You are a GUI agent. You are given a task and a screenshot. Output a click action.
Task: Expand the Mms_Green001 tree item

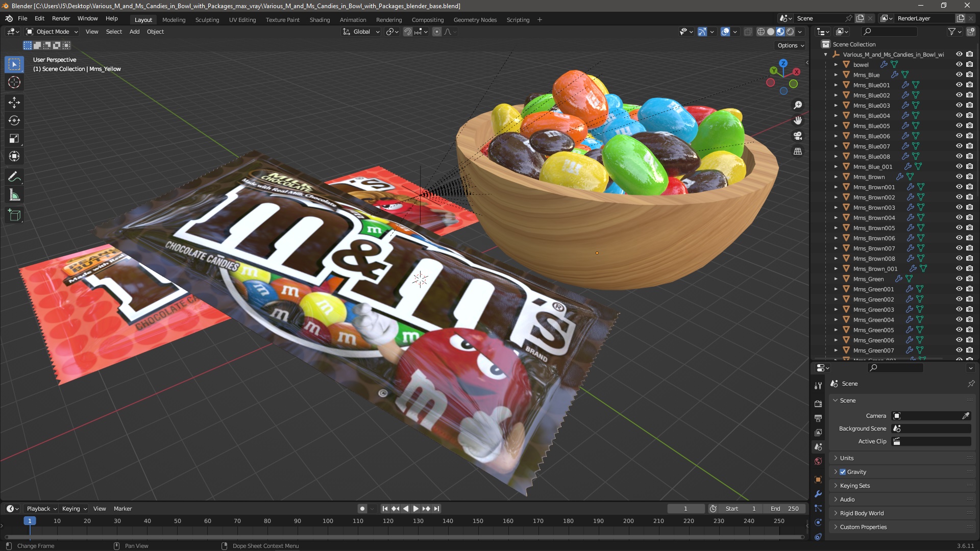(x=836, y=289)
